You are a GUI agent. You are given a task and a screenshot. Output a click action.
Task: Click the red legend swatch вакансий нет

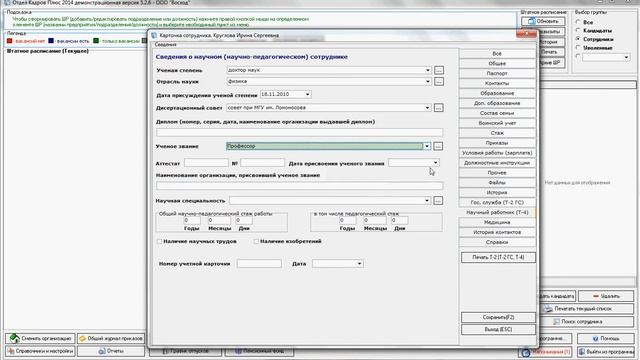point(10,41)
